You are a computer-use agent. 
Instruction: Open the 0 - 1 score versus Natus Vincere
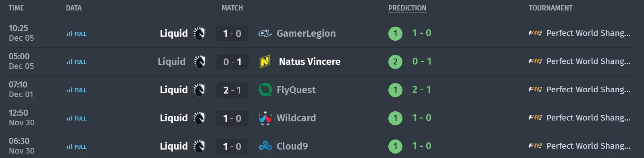point(232,62)
